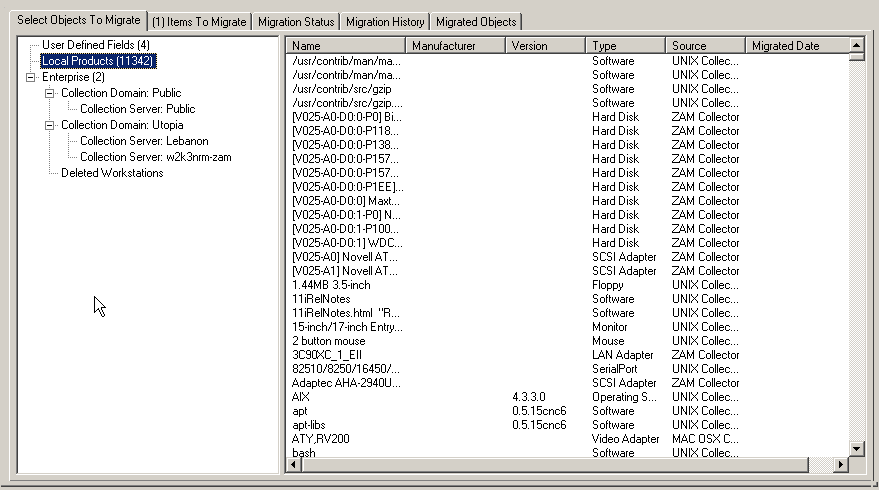Select the 2 button mouse row
The width and height of the screenshot is (879, 490).
[567, 341]
